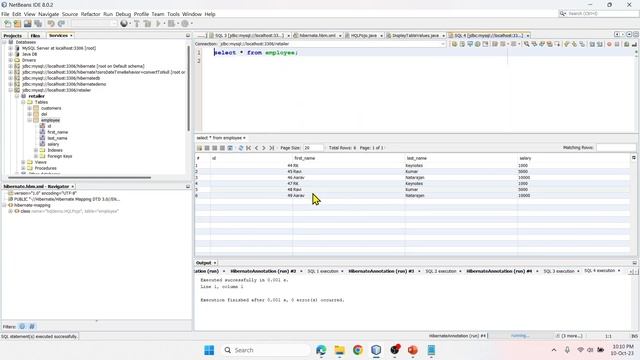The image size is (640, 360).
Task: Open the Window menu
Action: pos(192,14)
